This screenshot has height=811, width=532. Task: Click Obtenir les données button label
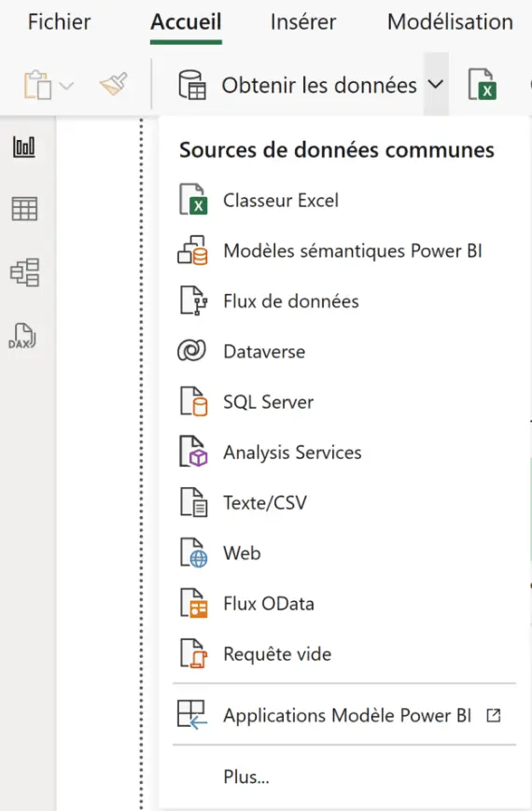click(319, 85)
